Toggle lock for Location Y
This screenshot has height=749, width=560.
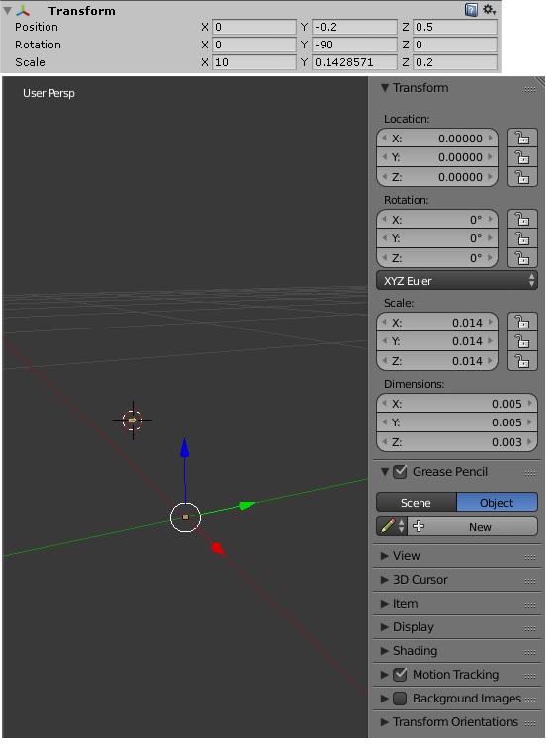click(x=521, y=157)
